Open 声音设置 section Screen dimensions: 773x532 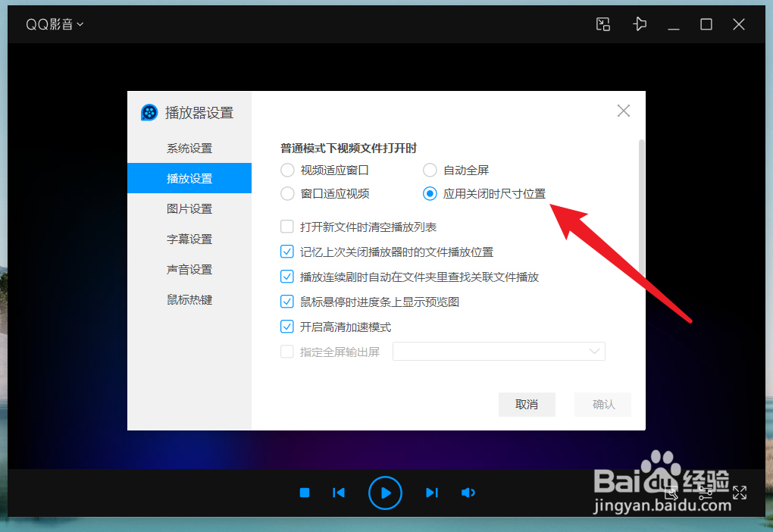coord(189,270)
